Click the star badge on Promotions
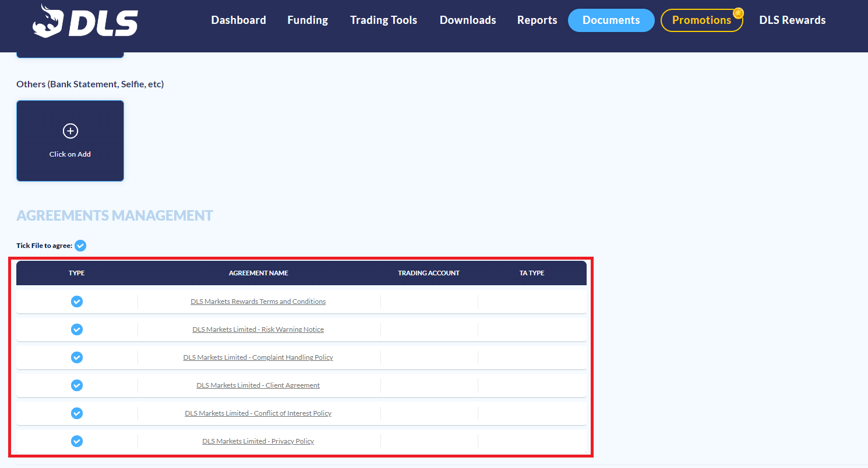Image resolution: width=868 pixels, height=468 pixels. 738,13
